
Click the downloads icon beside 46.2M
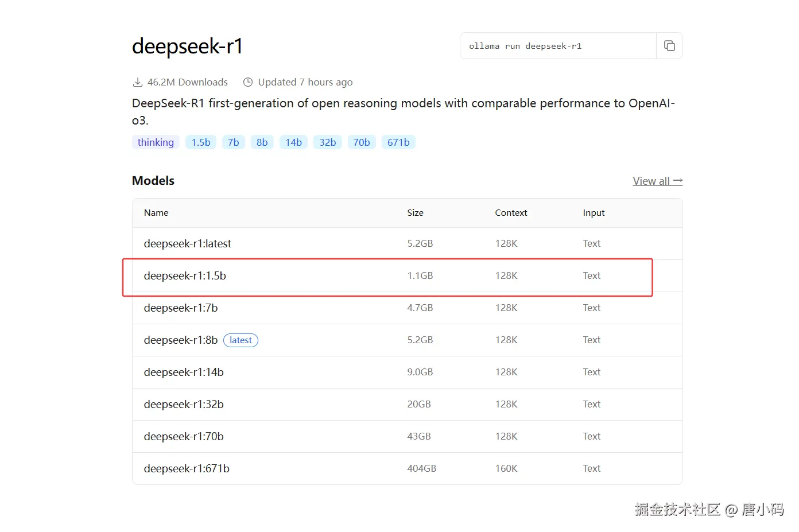click(x=138, y=82)
